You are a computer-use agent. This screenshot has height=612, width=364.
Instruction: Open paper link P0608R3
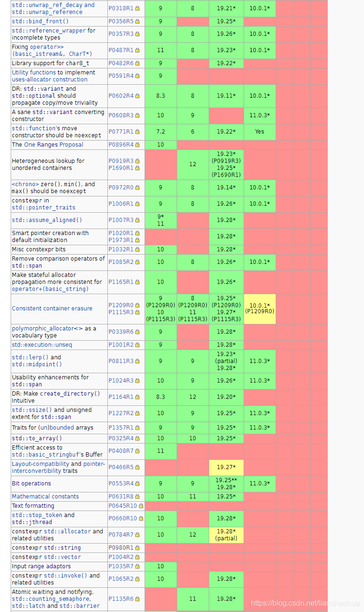(121, 115)
